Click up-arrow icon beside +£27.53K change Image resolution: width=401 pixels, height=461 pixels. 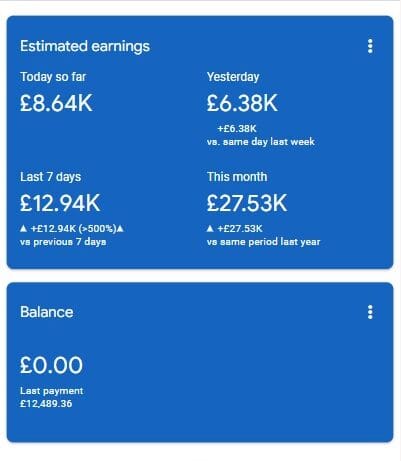pyautogui.click(x=210, y=229)
